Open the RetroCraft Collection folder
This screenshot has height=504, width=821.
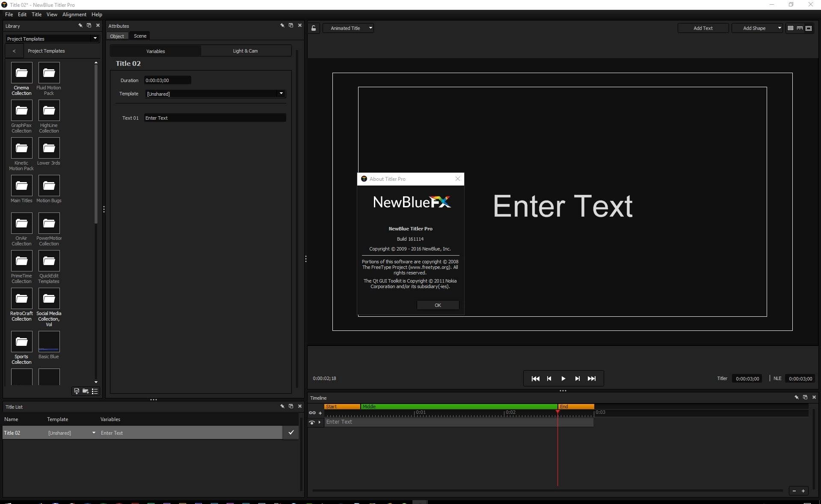click(x=21, y=299)
